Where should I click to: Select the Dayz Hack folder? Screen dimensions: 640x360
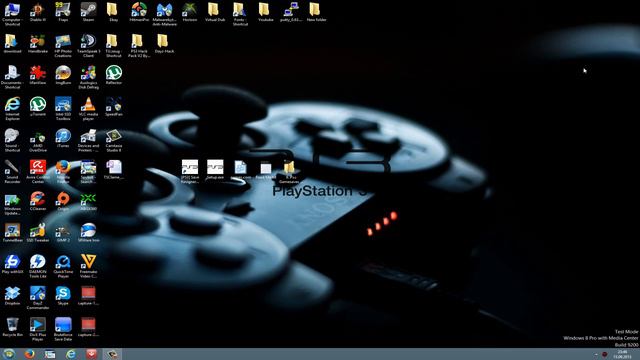164,44
